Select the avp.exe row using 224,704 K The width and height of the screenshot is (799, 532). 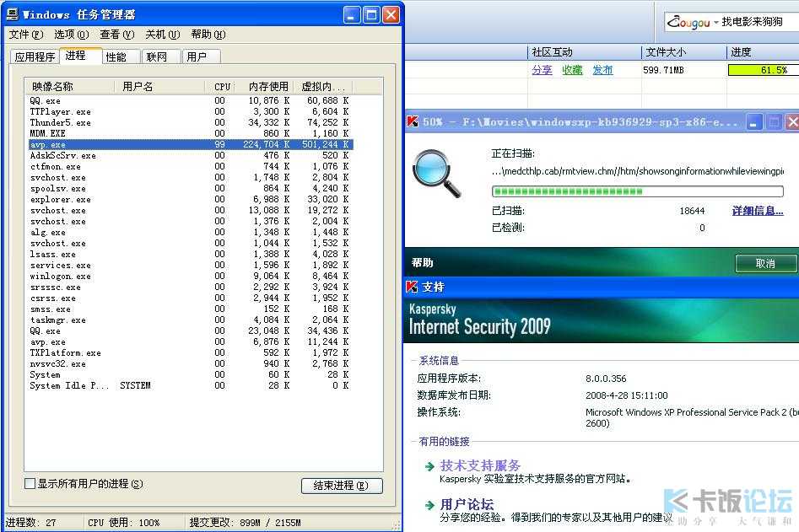tap(190, 144)
